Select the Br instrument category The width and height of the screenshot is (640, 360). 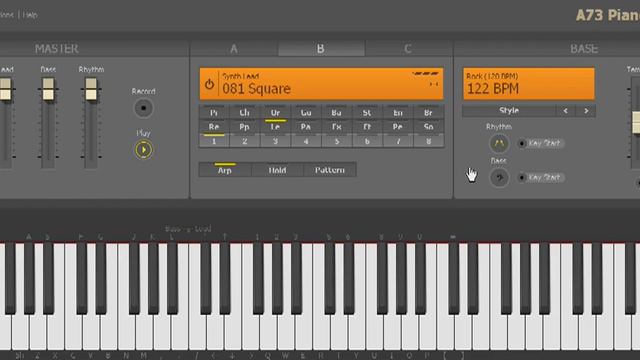pos(428,113)
